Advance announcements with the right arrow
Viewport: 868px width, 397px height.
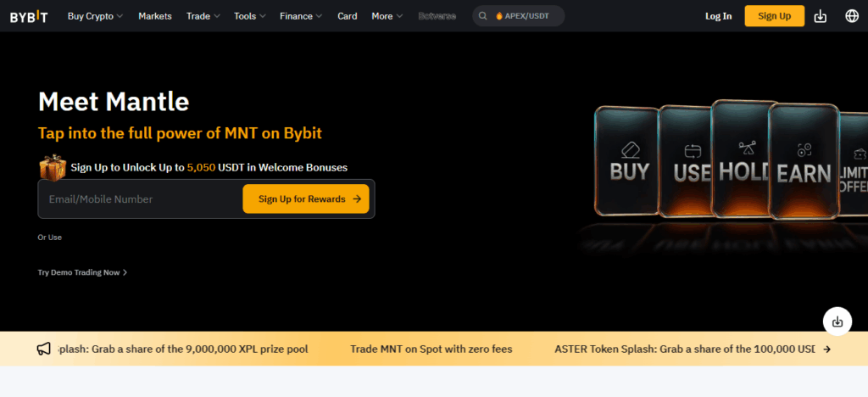coord(826,349)
